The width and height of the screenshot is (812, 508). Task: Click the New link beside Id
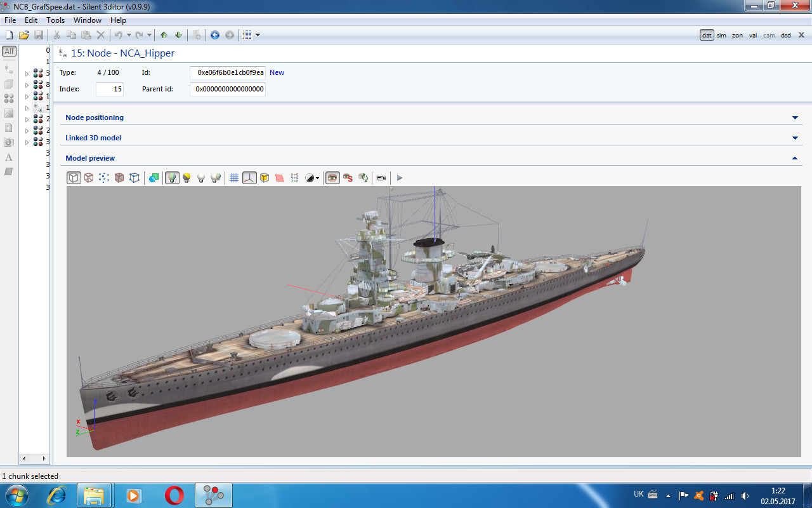tap(277, 72)
